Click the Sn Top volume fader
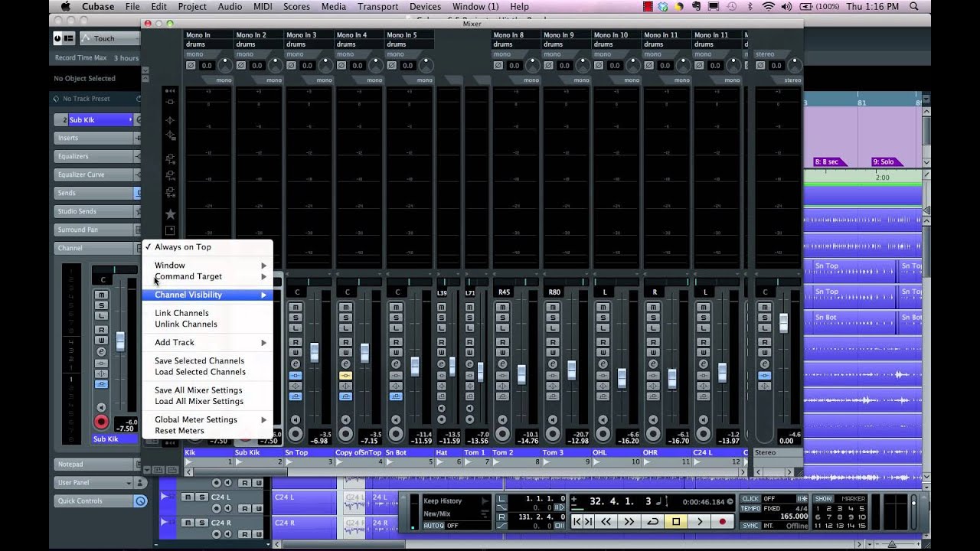This screenshot has width=980, height=551. (314, 353)
